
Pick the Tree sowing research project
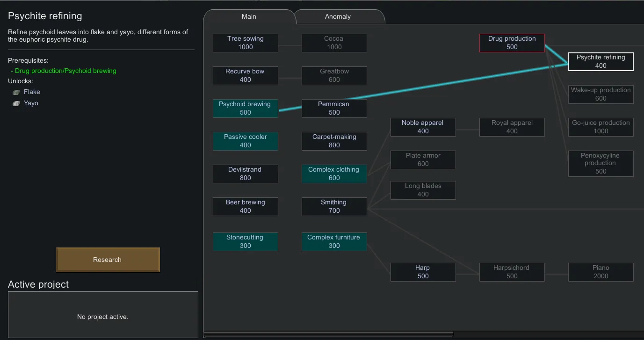click(x=245, y=43)
